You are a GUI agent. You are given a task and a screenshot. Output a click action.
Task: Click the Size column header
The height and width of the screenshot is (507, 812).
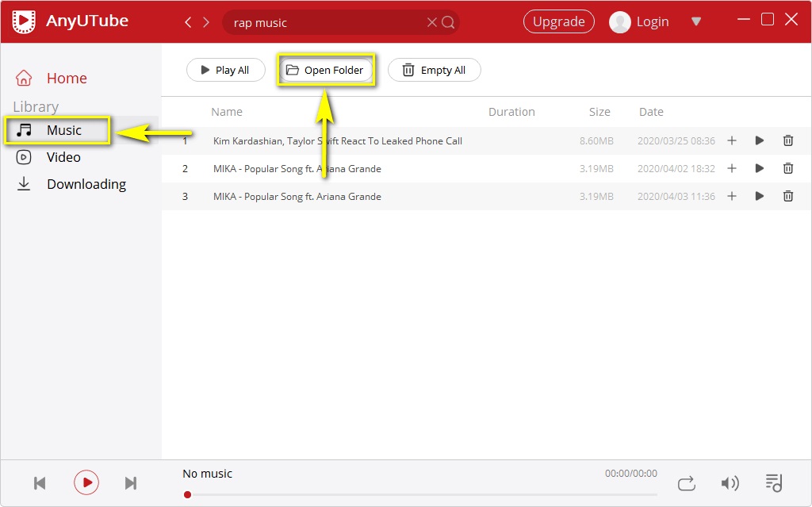click(599, 112)
